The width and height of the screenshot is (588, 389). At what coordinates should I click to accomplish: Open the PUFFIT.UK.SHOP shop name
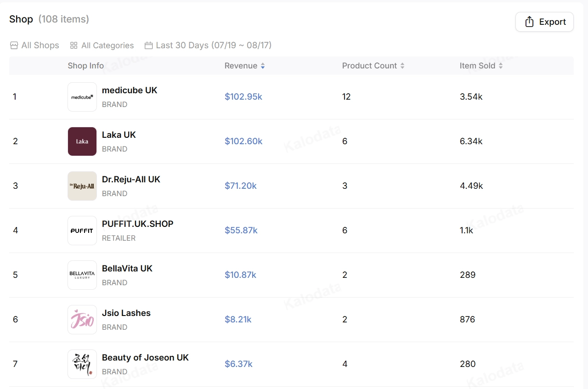138,224
